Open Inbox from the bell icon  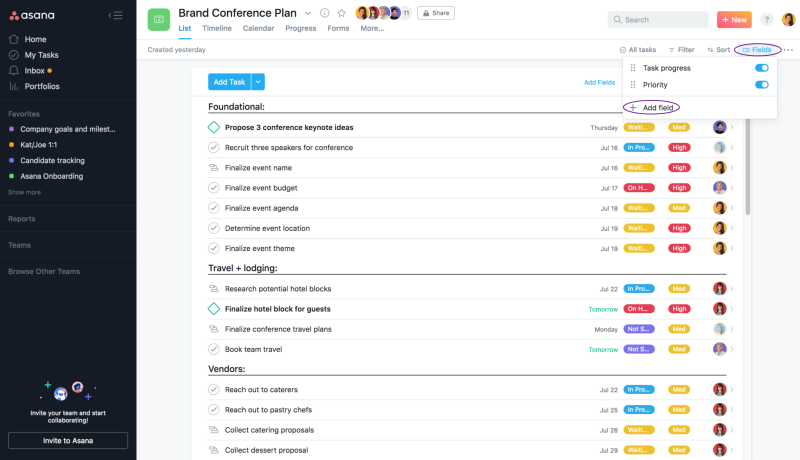14,70
